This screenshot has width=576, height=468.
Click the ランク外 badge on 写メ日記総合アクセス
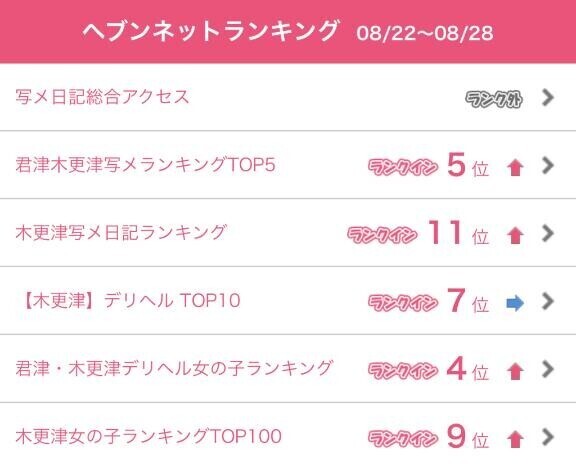(x=494, y=99)
